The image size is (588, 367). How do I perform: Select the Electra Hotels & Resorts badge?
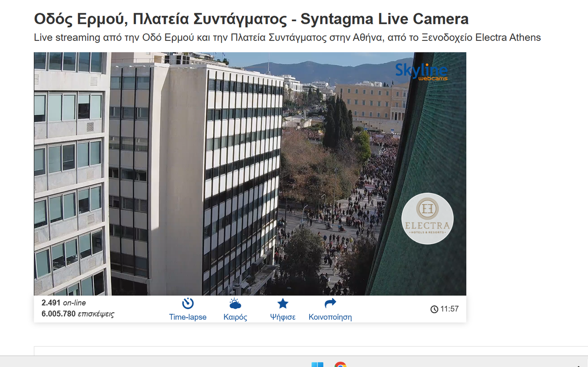(427, 218)
